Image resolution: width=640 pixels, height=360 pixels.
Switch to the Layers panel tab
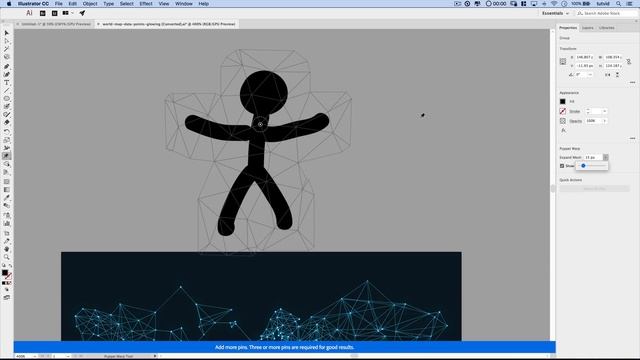tap(588, 28)
